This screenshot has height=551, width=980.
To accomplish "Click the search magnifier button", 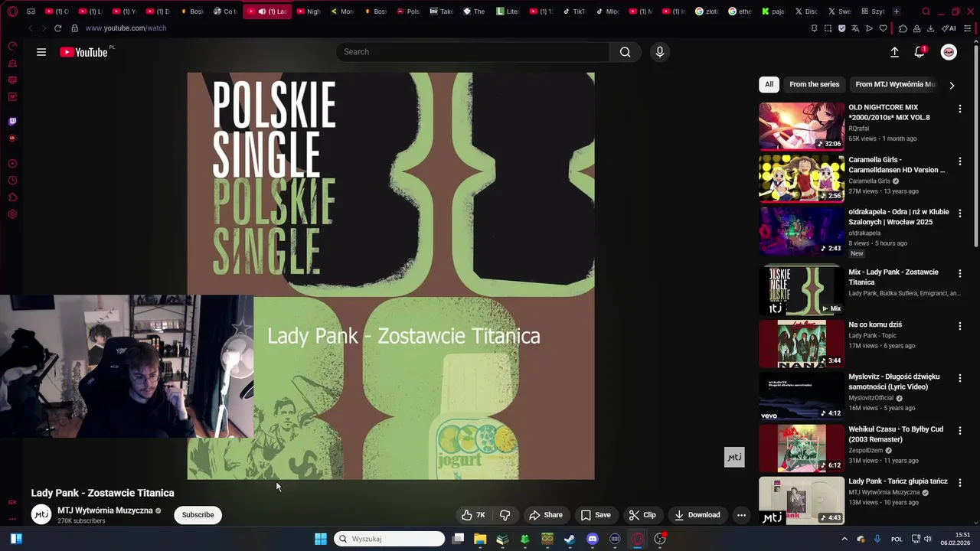I will (x=626, y=52).
